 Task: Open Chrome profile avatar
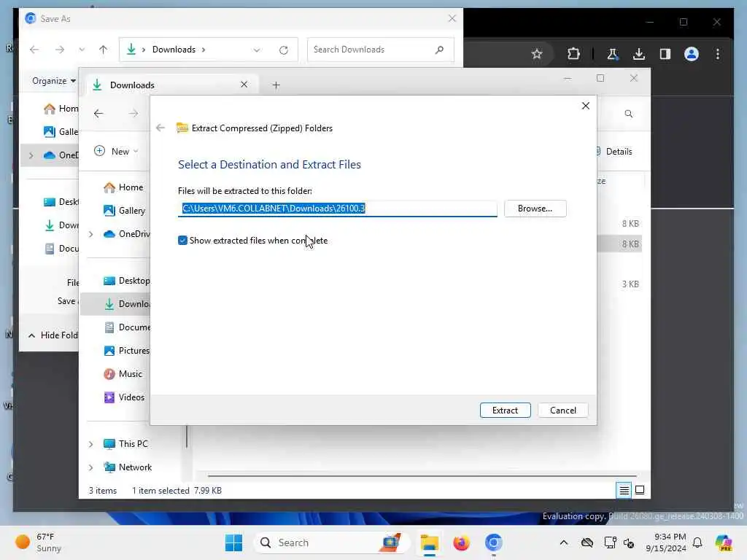[x=692, y=54]
